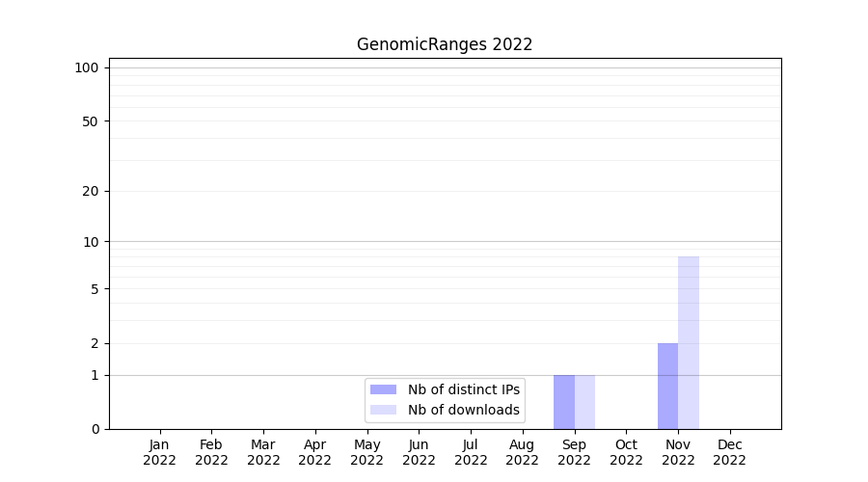Click the 10 y-axis tick label
The height and width of the screenshot is (482, 868).
coord(91,242)
